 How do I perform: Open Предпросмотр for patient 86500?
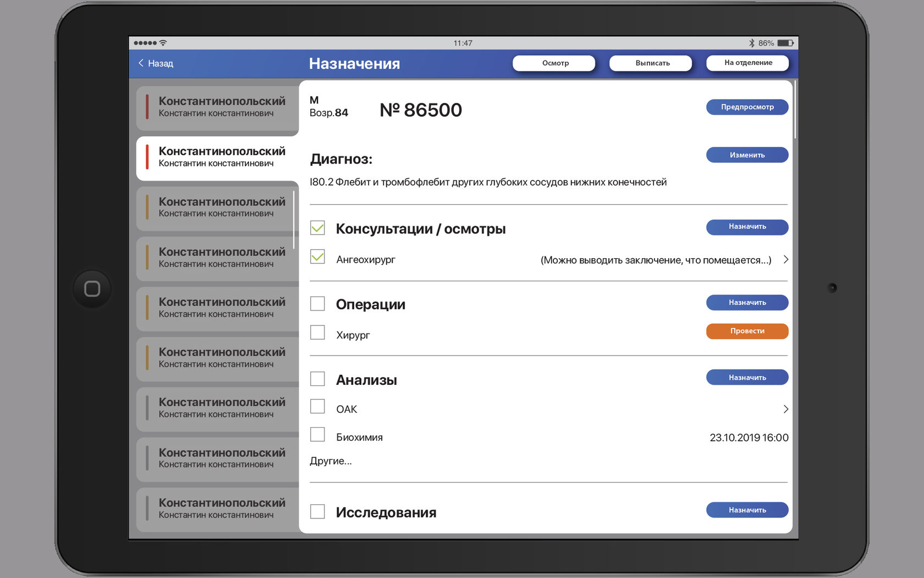click(747, 107)
